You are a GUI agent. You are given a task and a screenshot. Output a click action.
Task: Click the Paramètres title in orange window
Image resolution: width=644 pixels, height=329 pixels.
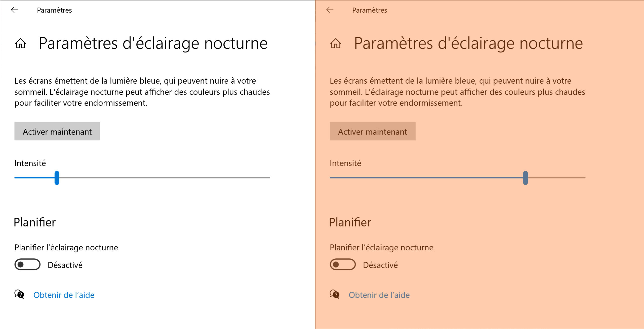pyautogui.click(x=370, y=10)
